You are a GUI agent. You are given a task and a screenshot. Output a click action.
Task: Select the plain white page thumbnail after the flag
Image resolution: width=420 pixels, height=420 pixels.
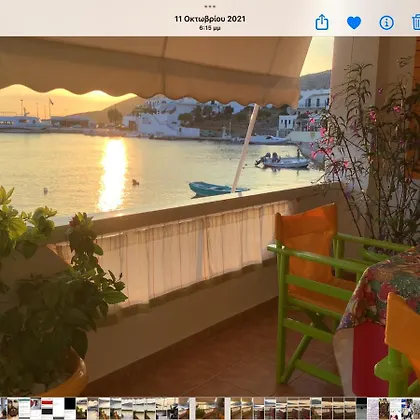[x=58, y=408]
